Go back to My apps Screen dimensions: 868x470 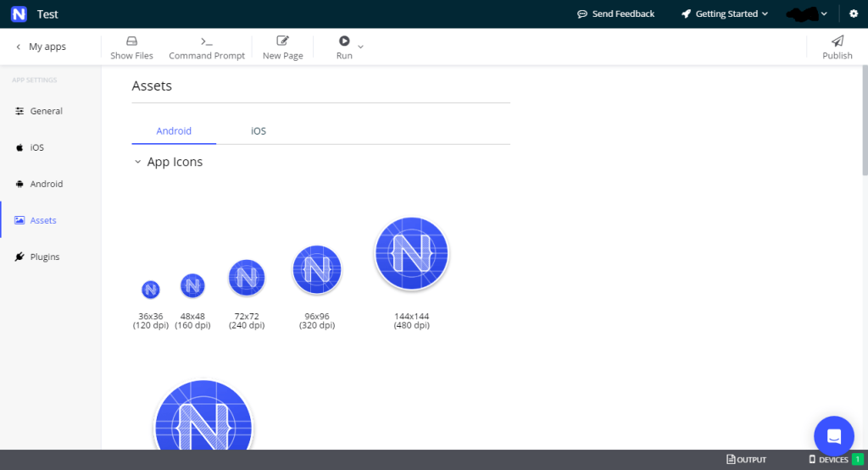point(41,47)
